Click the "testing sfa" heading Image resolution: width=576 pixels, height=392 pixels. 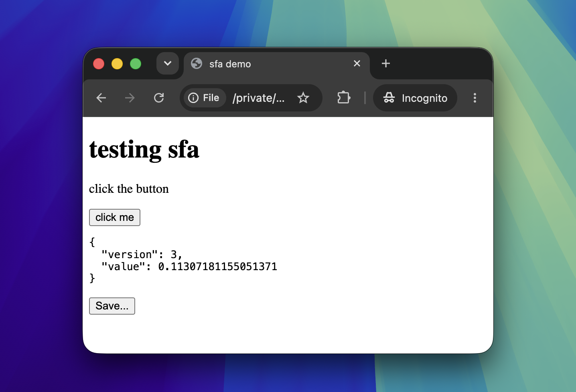point(144,150)
